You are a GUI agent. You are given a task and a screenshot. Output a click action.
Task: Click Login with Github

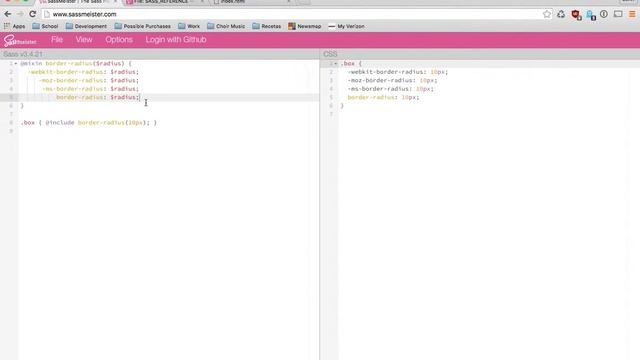tap(176, 40)
